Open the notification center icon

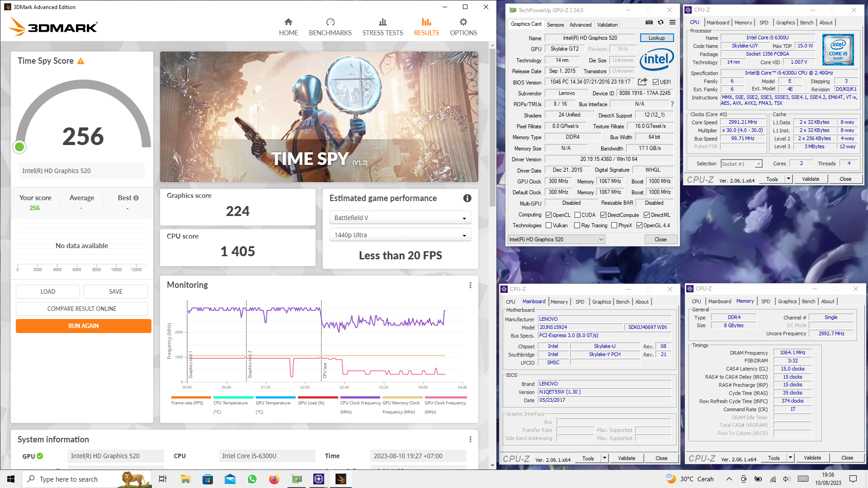(853, 479)
